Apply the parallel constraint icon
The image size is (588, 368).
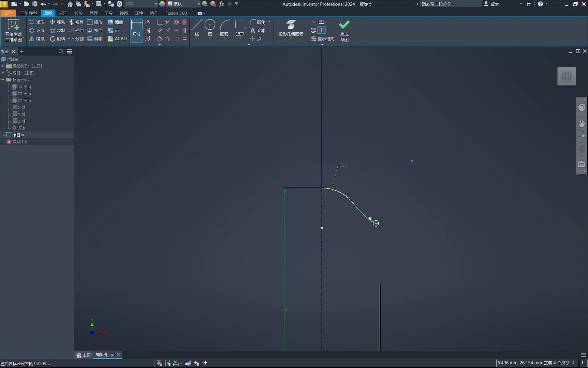click(160, 30)
